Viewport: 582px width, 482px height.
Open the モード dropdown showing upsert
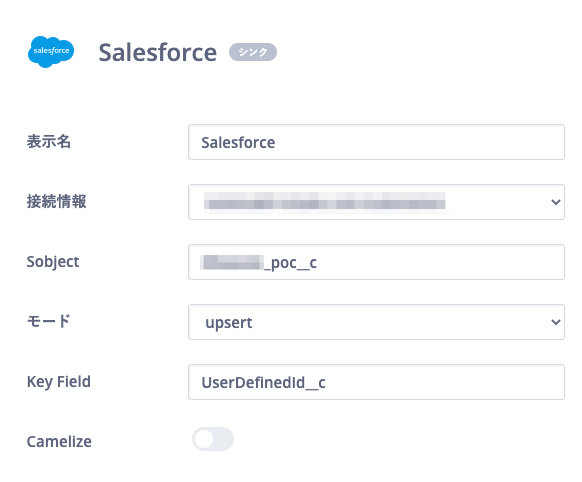[376, 322]
